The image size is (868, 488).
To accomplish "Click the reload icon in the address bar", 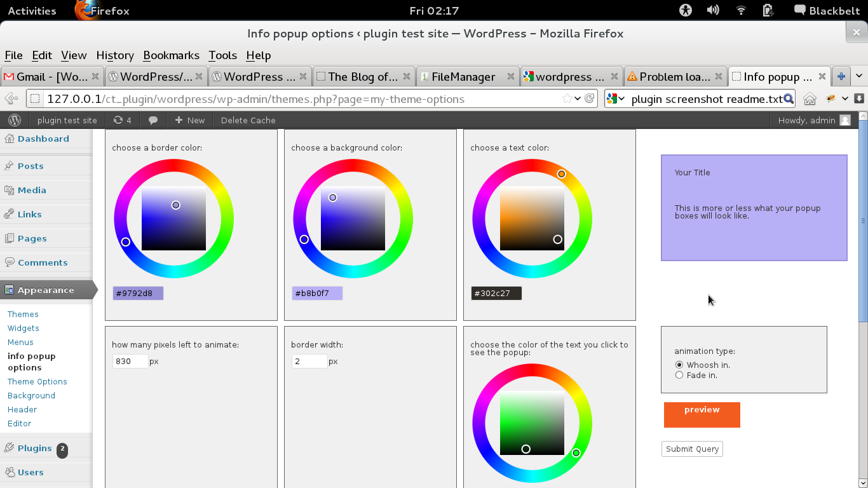I will 590,98.
